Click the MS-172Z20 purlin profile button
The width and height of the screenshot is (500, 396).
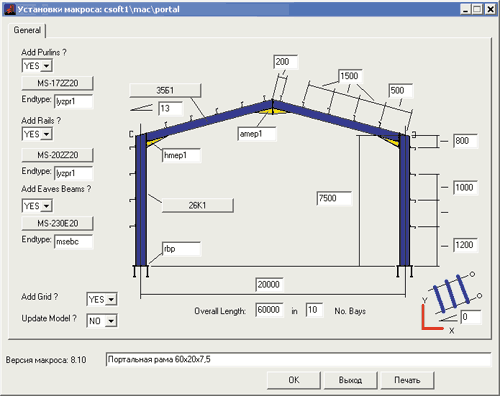point(57,83)
